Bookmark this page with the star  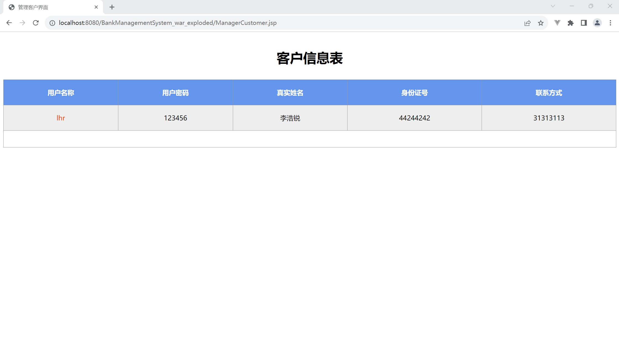click(541, 23)
